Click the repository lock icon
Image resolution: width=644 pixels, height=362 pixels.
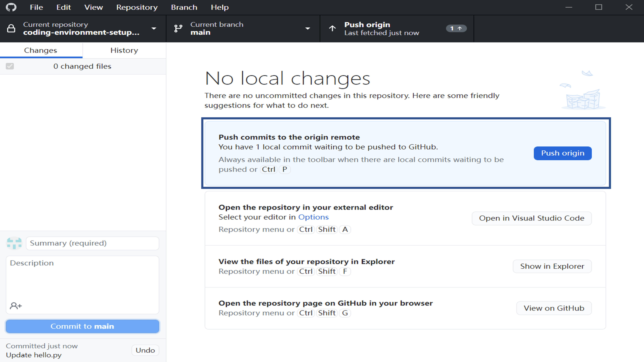11,28
